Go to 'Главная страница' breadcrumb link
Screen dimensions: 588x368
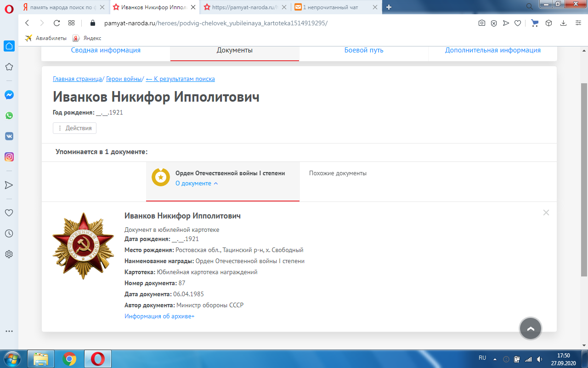point(77,79)
